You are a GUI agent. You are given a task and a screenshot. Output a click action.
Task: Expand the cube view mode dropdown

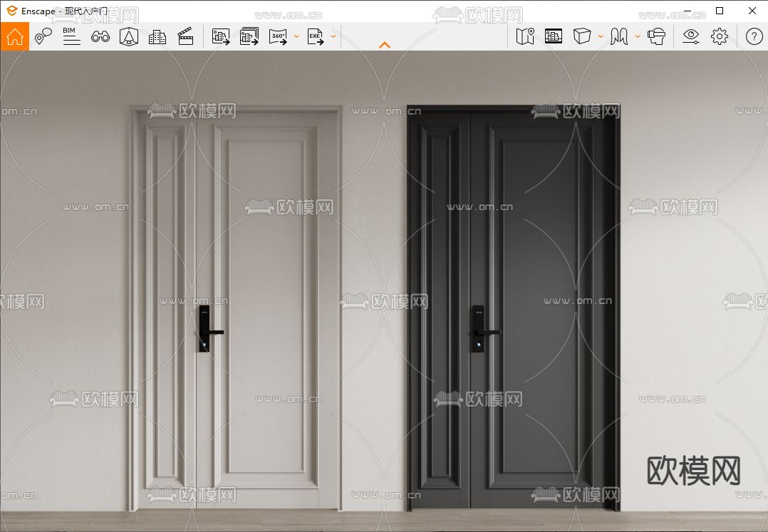tap(601, 37)
